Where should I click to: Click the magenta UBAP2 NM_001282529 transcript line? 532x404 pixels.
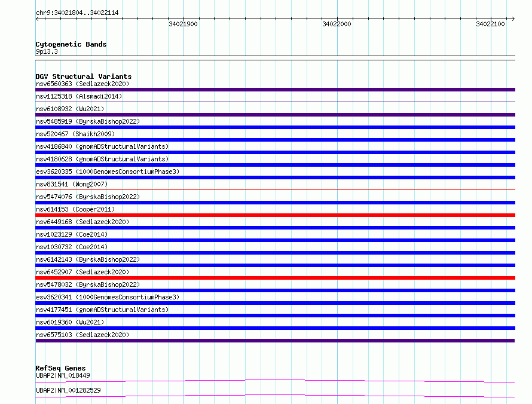click(x=275, y=396)
